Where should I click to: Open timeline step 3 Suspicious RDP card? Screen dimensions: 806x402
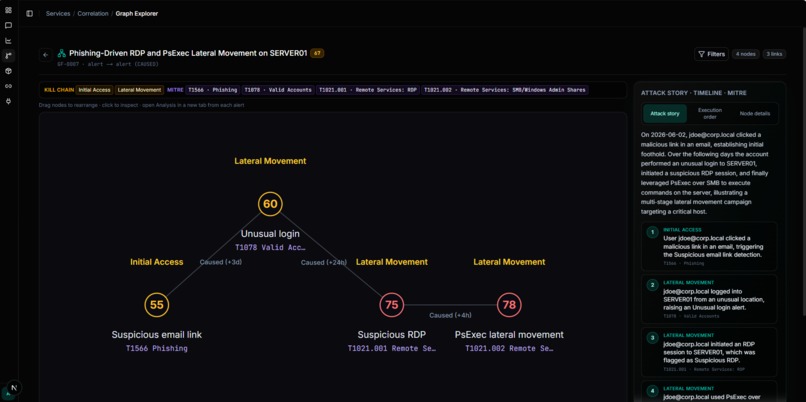click(x=709, y=352)
